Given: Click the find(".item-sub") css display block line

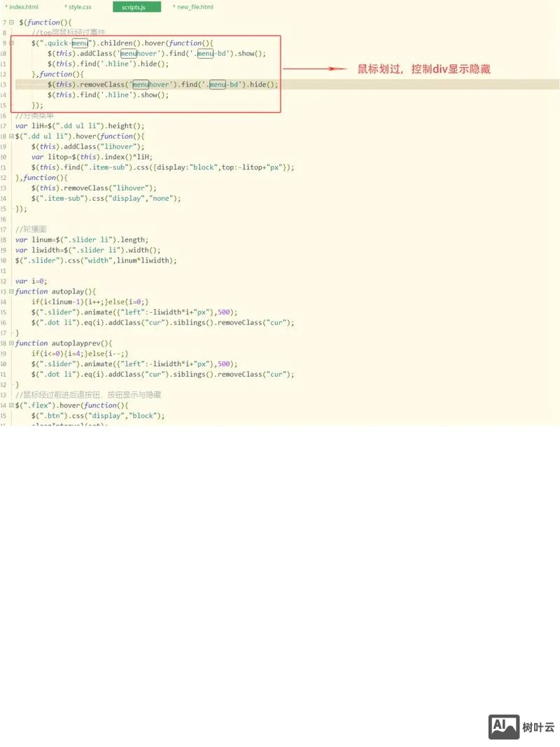Looking at the screenshot, I should pyautogui.click(x=163, y=167).
